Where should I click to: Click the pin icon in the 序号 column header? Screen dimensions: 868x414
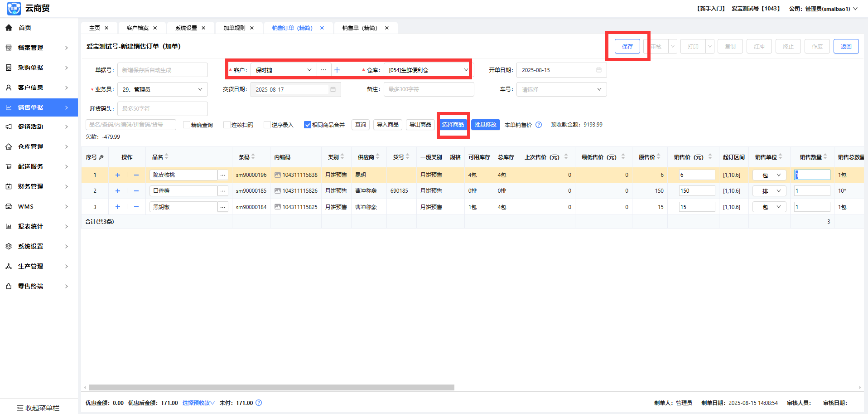[x=101, y=157]
